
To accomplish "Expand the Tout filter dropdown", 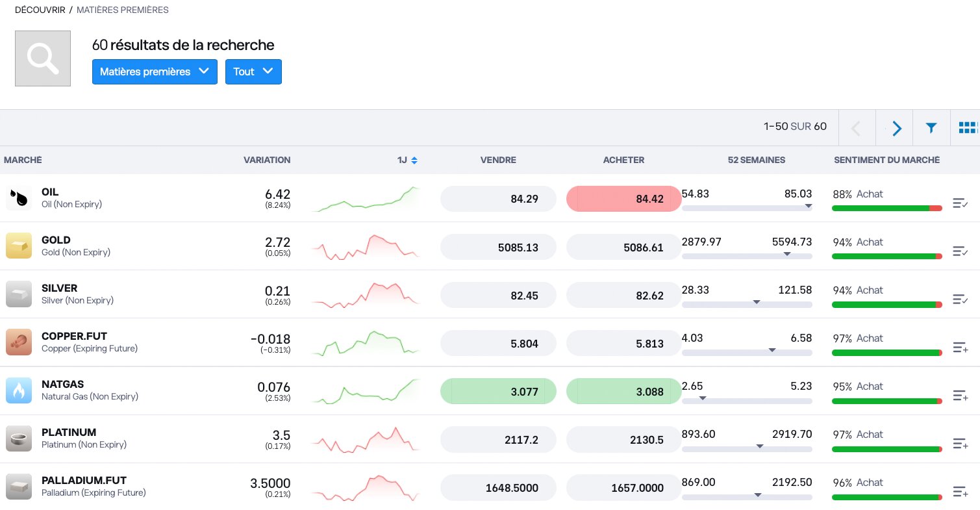I will tap(253, 71).
